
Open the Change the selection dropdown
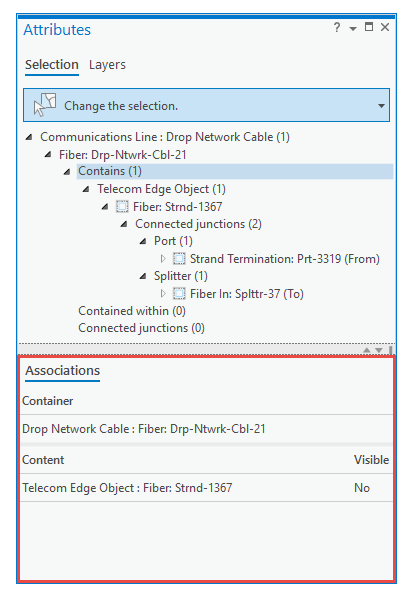381,106
